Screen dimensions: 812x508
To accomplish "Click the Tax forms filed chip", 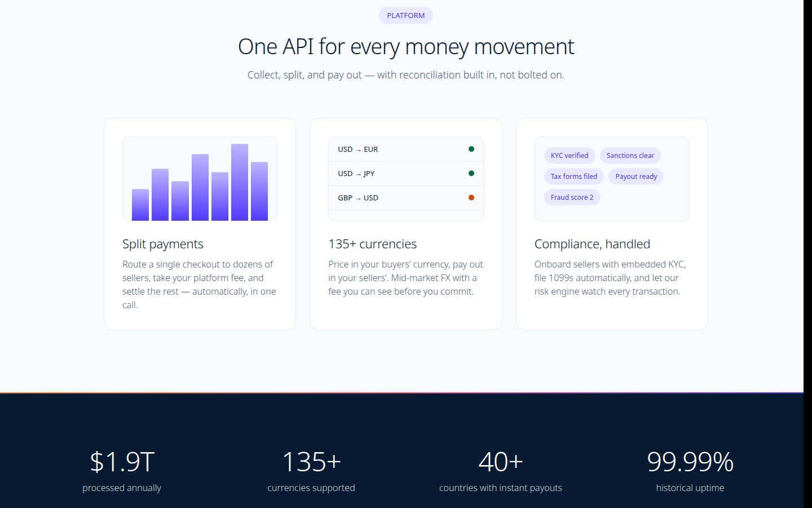I will click(x=574, y=176).
